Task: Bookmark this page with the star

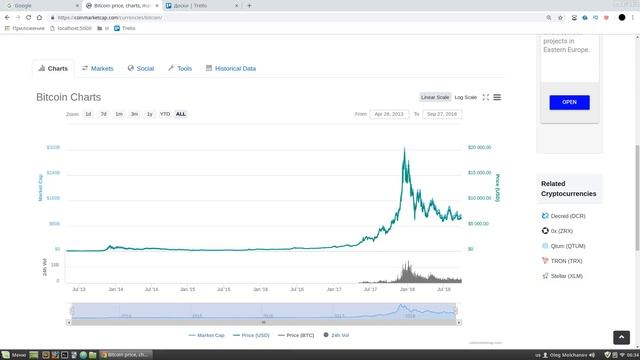Action: click(x=560, y=18)
